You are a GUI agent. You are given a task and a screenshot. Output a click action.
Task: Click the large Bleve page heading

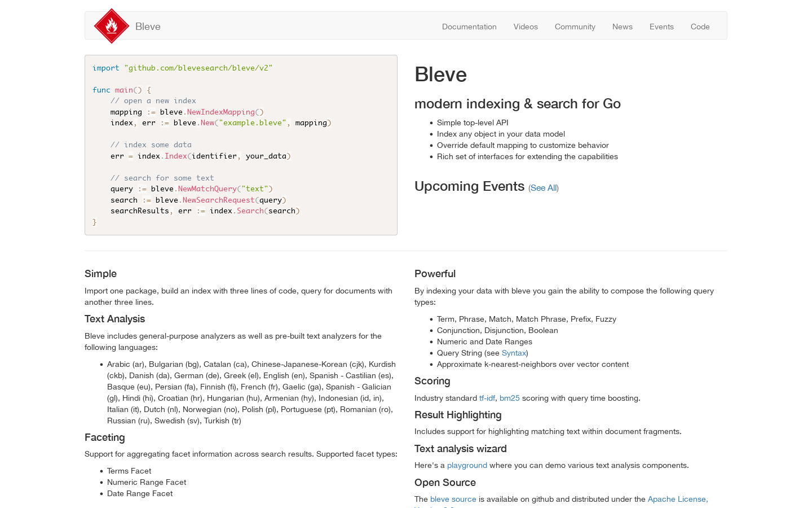click(x=441, y=75)
